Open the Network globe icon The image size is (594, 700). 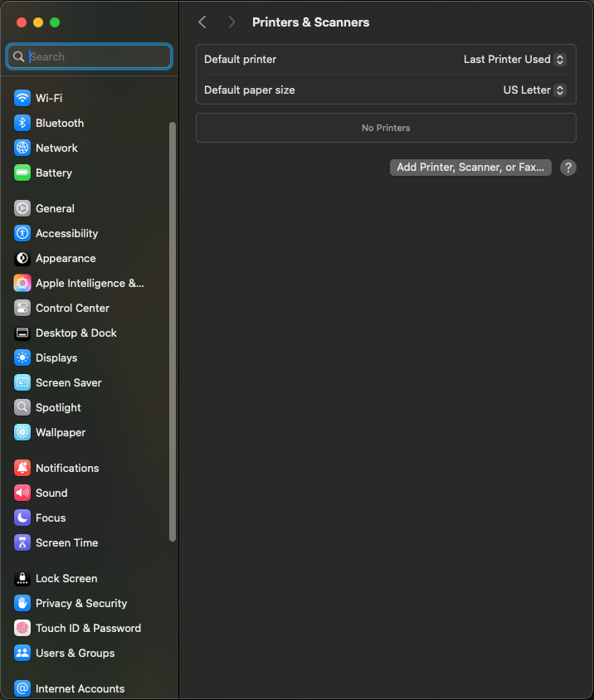[x=22, y=148]
